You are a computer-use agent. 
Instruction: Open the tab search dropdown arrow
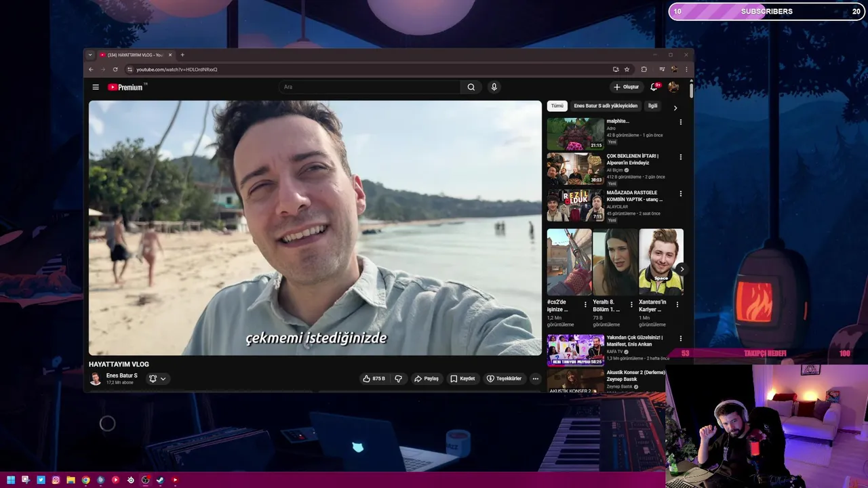point(91,55)
